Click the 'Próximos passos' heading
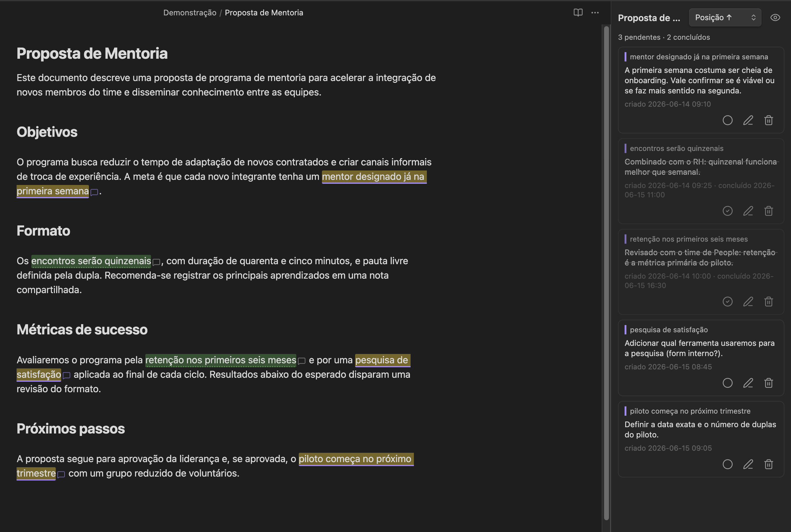The height and width of the screenshot is (532, 791). (x=71, y=428)
